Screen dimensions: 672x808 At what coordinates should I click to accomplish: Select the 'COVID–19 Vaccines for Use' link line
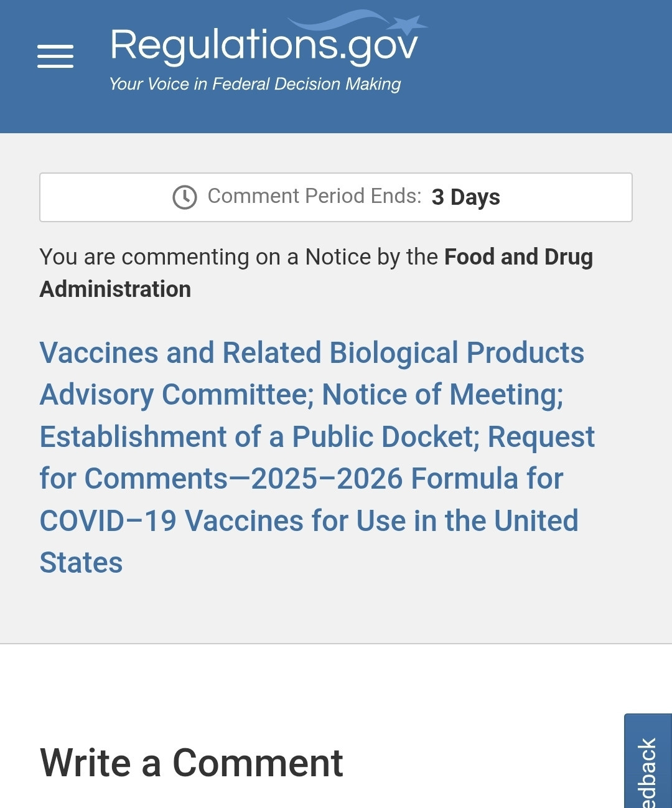tap(309, 520)
